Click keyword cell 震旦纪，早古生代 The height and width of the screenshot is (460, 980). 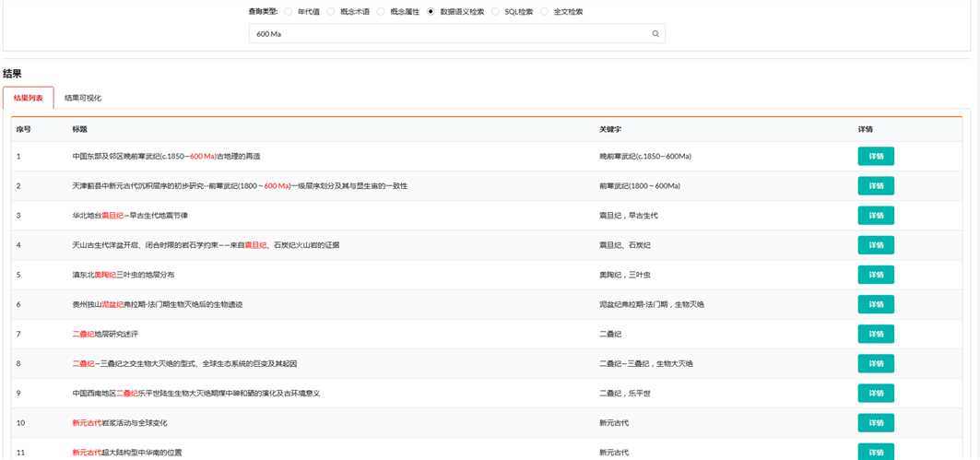click(628, 216)
